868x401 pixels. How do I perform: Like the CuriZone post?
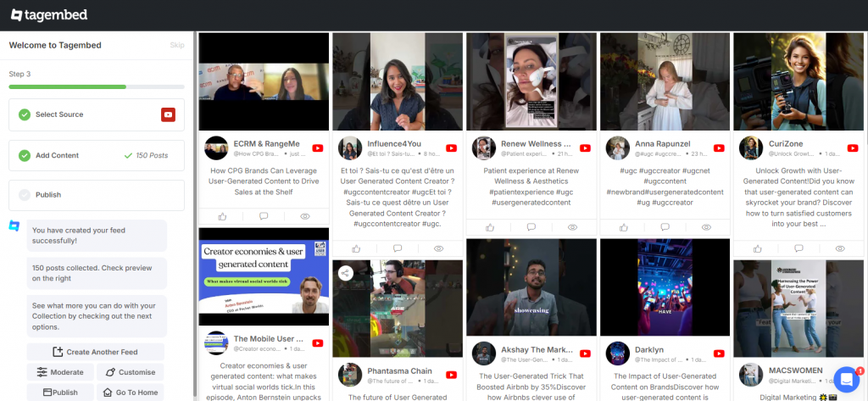tap(757, 248)
